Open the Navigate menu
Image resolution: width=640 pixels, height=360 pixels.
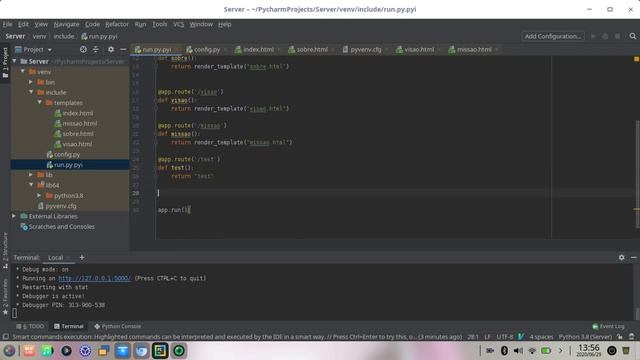click(x=66, y=24)
